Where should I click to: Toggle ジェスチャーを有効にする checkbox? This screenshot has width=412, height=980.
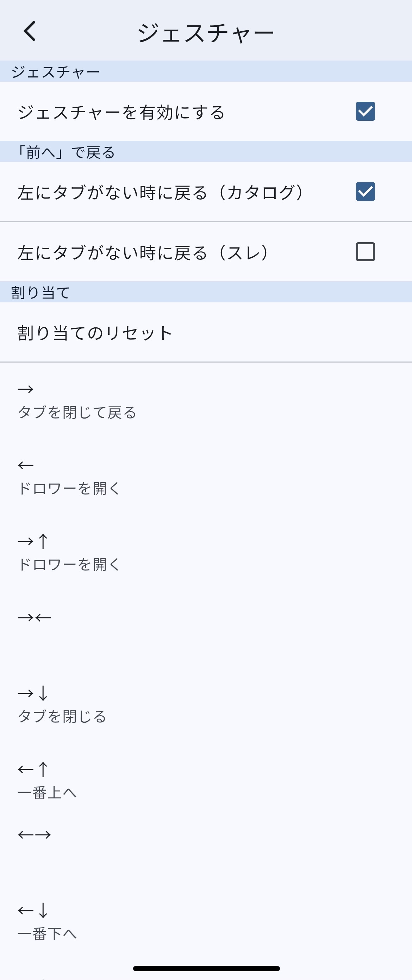[365, 112]
